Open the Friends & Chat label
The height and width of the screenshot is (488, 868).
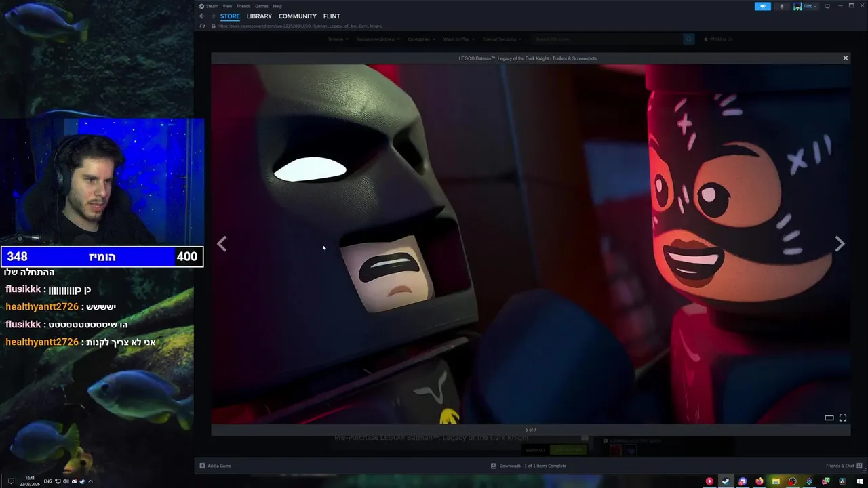point(840,466)
